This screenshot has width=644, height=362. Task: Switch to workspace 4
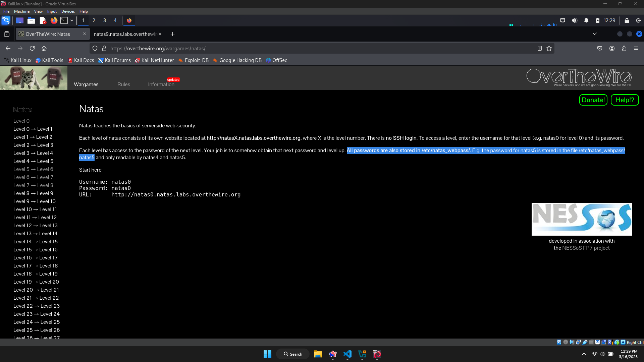pyautogui.click(x=115, y=20)
